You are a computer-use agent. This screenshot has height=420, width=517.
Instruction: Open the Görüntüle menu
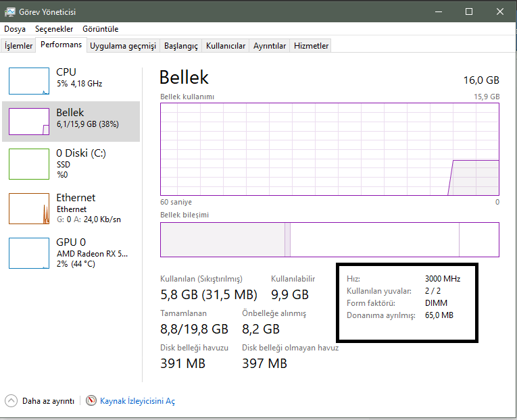click(x=100, y=29)
